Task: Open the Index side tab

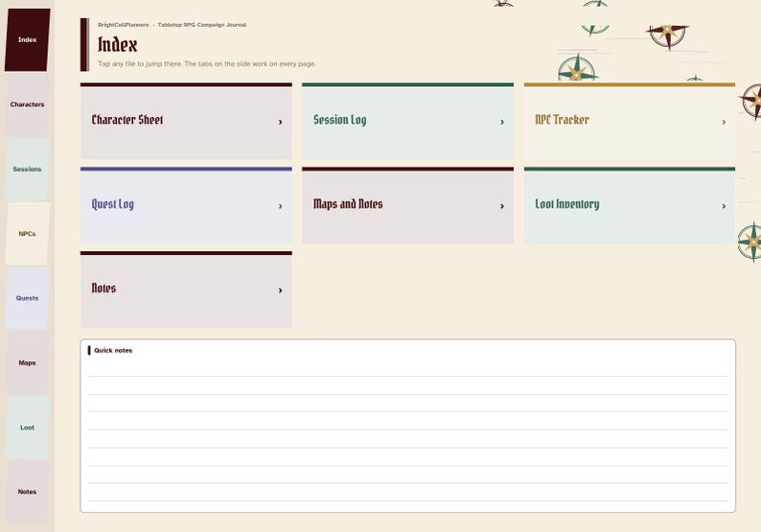Action: 27,40
